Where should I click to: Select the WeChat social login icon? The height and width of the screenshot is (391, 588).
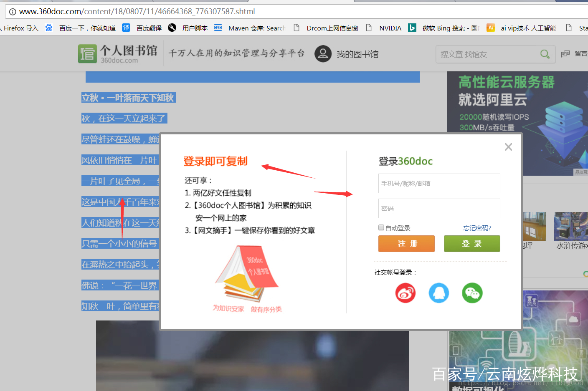click(472, 293)
